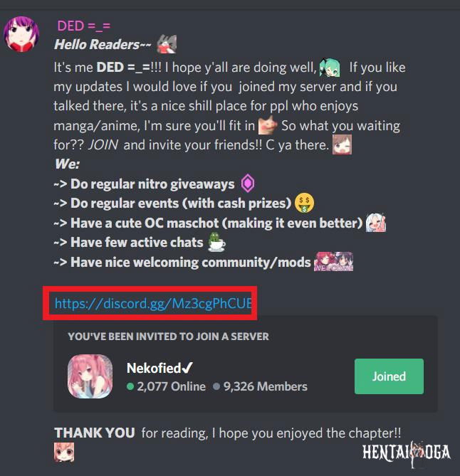Viewport: 460px width, 476px height.
Task: Click the emoji next to Hello Readers
Action: [x=167, y=44]
